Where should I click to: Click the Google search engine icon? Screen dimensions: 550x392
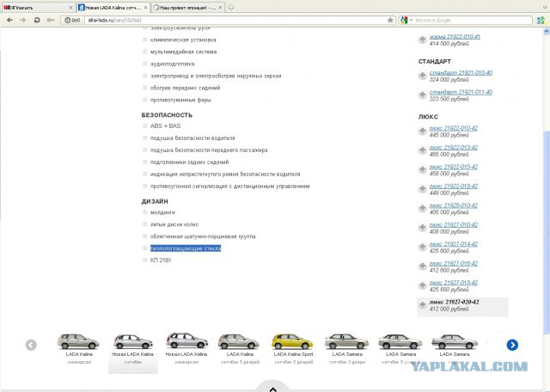(x=404, y=21)
